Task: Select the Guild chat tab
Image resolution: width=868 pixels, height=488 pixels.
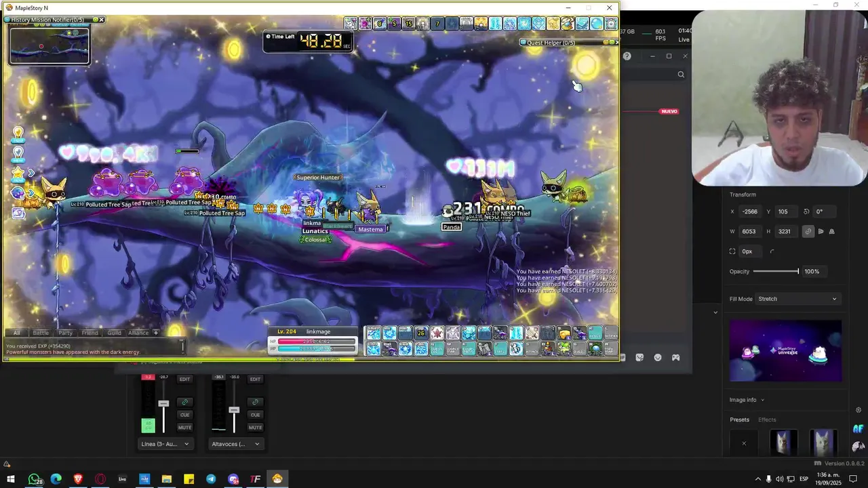Action: pos(114,333)
